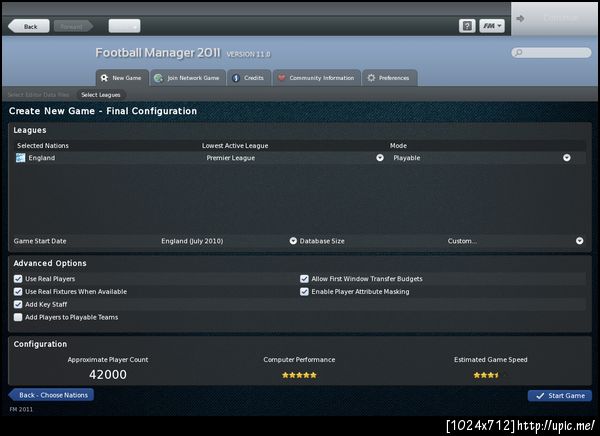Click the England flag icon
Screen dimensions: 600x436
pos(21,158)
